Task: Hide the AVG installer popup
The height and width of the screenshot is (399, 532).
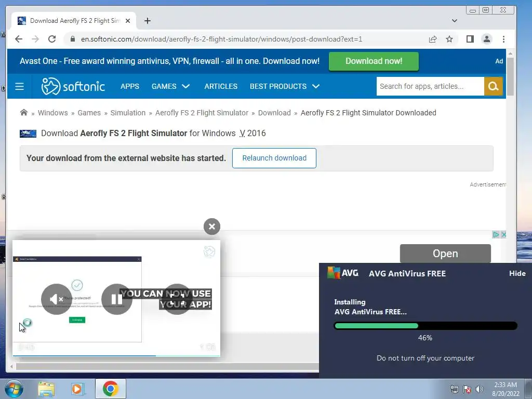Action: [x=517, y=273]
